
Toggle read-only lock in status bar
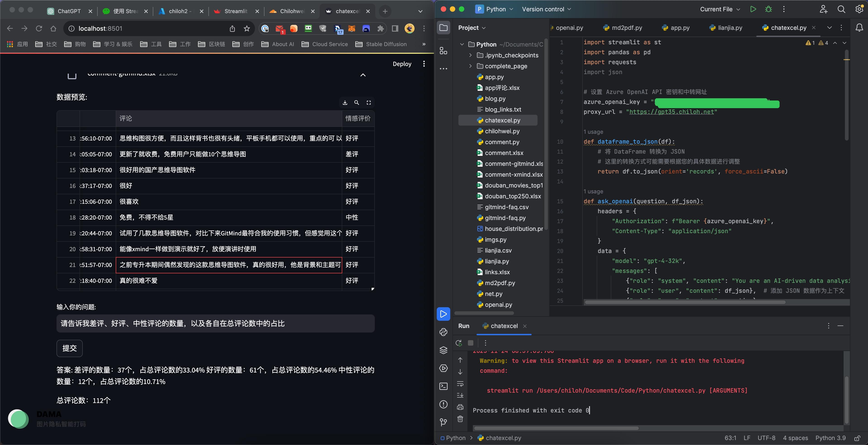(858, 438)
